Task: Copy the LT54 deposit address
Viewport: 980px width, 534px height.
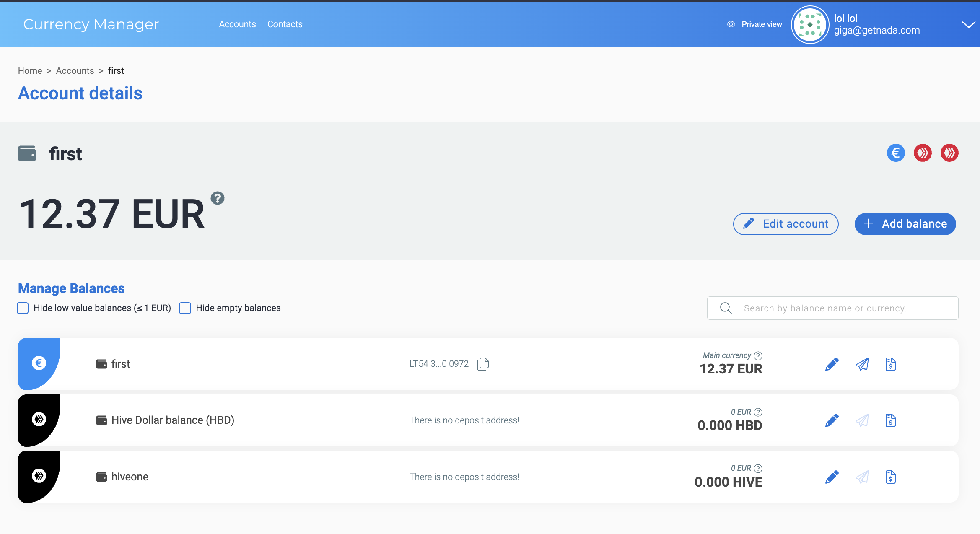Action: point(483,364)
